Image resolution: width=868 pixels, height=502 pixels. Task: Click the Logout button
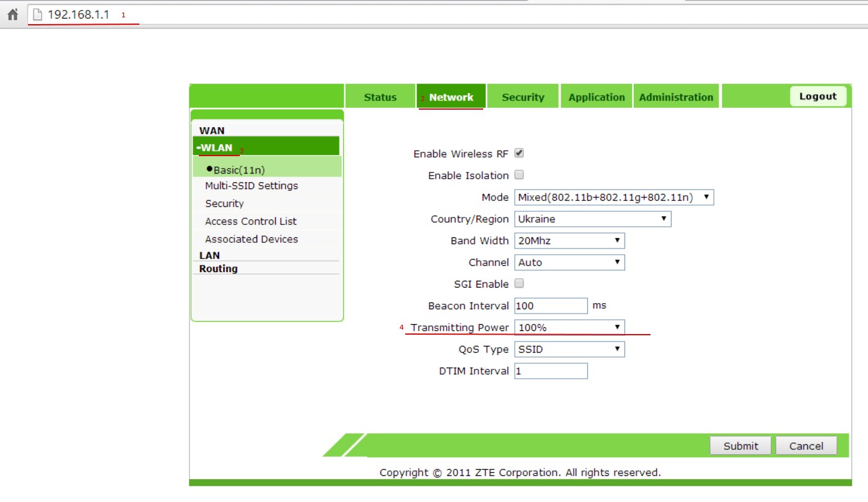[x=818, y=97]
